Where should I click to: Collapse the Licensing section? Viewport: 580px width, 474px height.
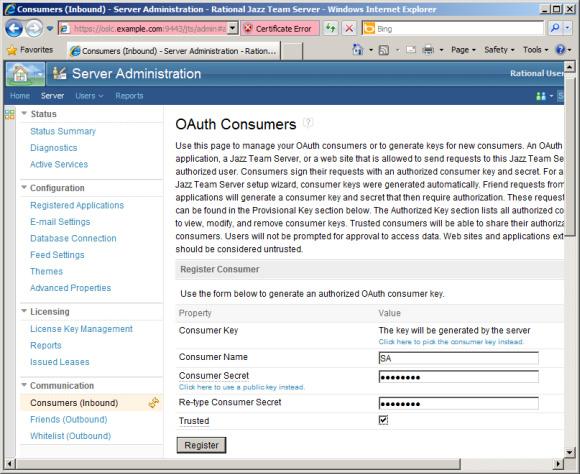(x=24, y=311)
